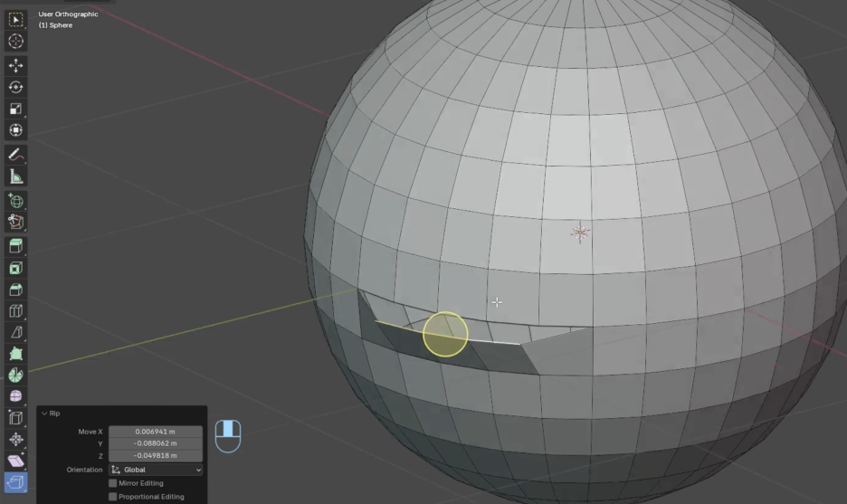Enable the Mirror Editing checkbox
Viewport: 847px width, 504px height.
(113, 483)
